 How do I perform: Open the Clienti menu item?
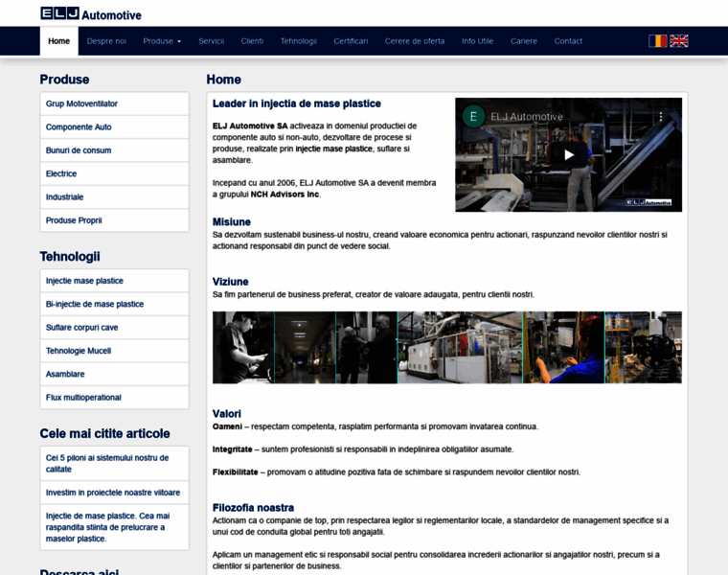coord(252,41)
